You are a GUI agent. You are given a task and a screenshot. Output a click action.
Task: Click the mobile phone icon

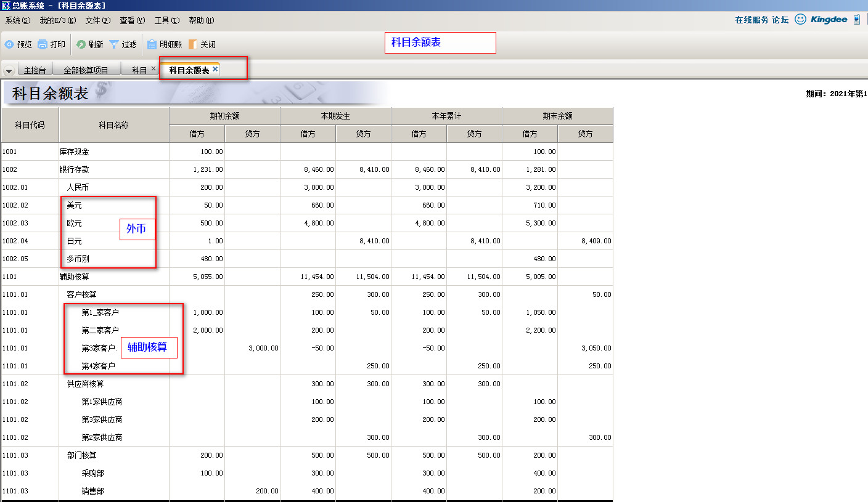point(857,20)
